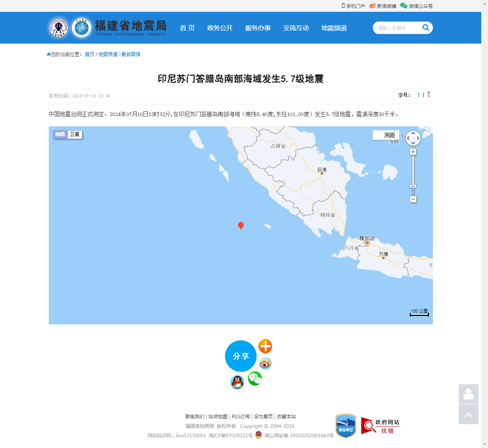The image size is (488, 448).
Task: Share via the QQ penguin icon
Action: 237,382
